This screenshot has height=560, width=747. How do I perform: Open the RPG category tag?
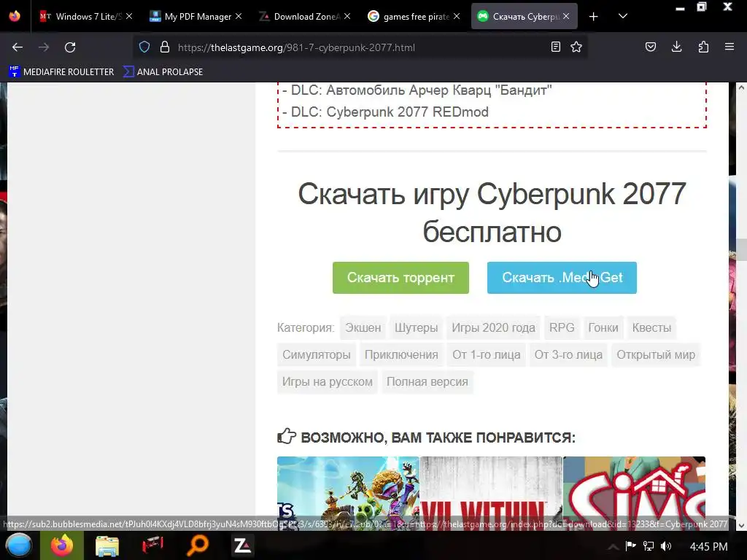pos(562,327)
